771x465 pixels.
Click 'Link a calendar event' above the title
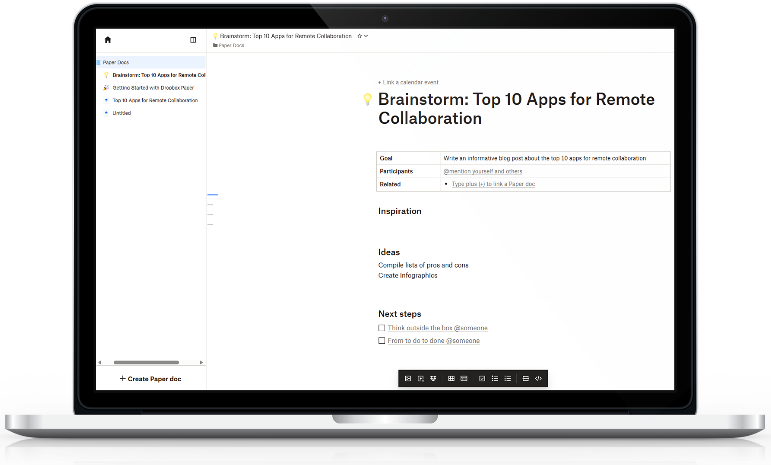coord(410,82)
